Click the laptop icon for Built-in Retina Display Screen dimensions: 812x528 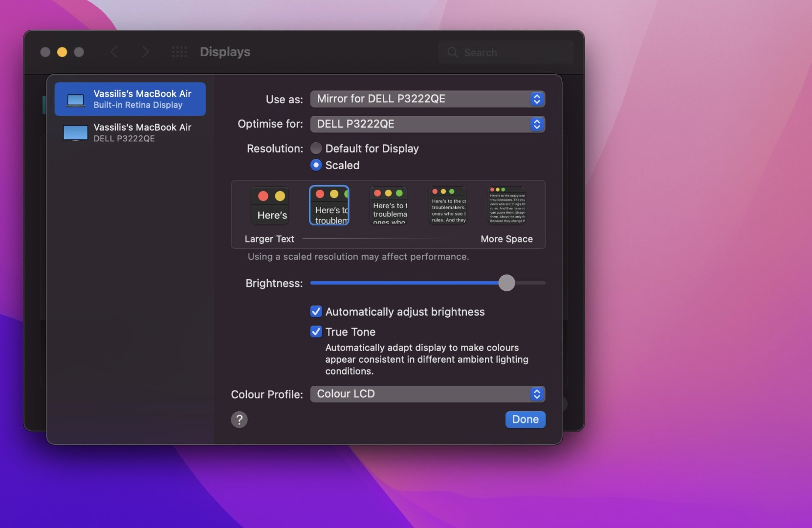pos(75,100)
